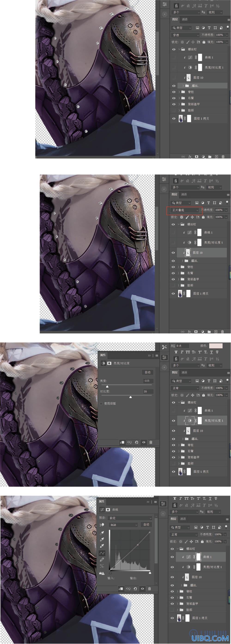Screen dimensions: 231x644
Task: Select the 属性 tab above the 亮度/对比度 title
Action: (x=103, y=355)
